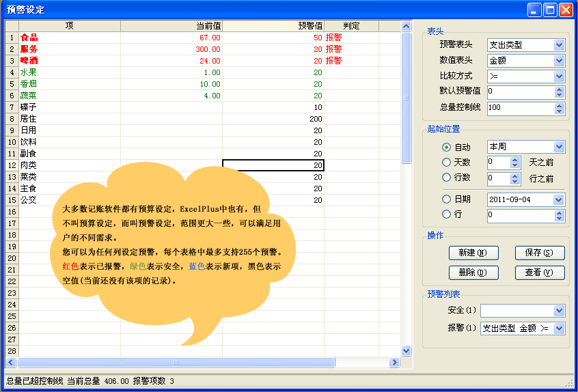The height and width of the screenshot is (392, 578).
Task: Expand the 2011-09-04 date picker
Action: click(559, 200)
